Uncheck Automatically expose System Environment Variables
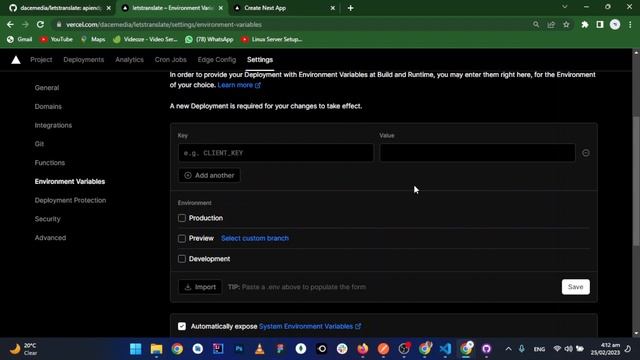The image size is (640, 360). (x=182, y=326)
